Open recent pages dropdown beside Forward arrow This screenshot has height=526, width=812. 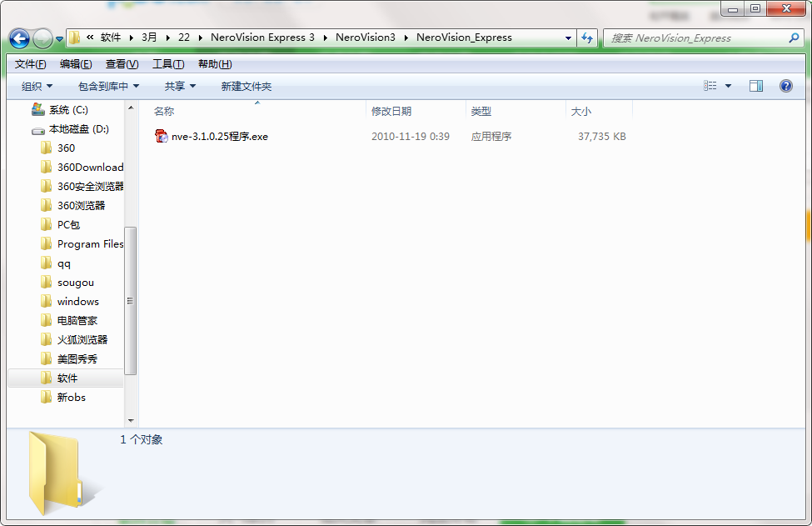(x=60, y=39)
